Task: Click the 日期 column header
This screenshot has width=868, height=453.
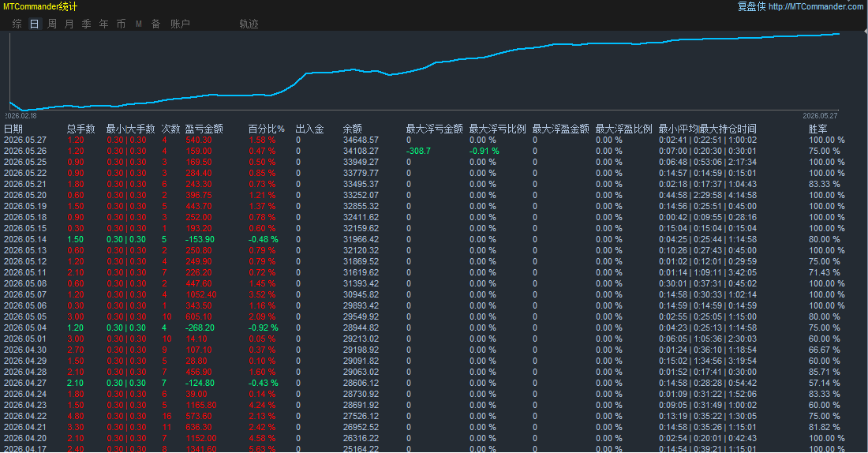Action: point(13,129)
